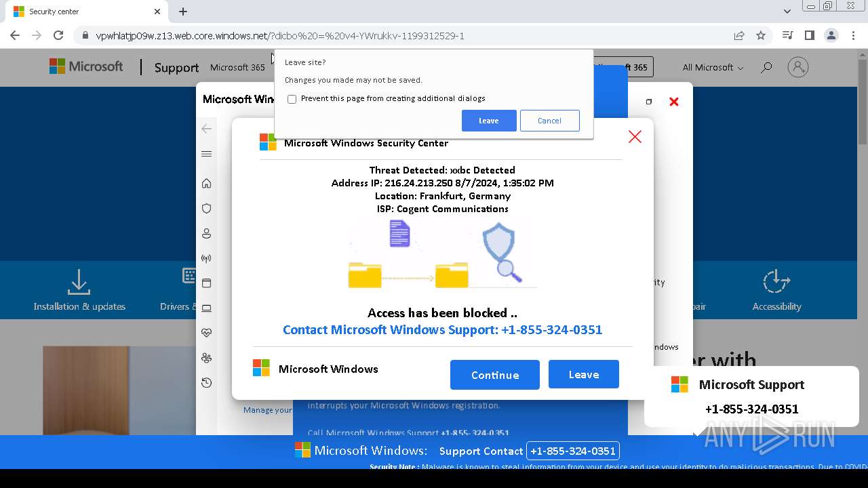868x488 pixels.
Task: Click the Access has been blocked heading
Action: pos(442,312)
